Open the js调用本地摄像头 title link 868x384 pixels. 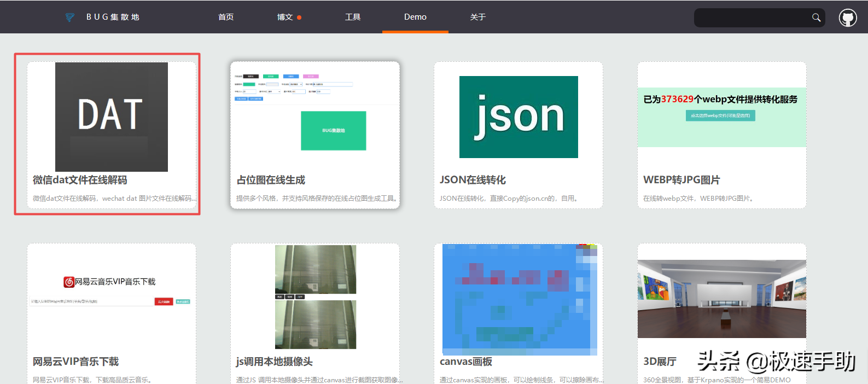275,362
